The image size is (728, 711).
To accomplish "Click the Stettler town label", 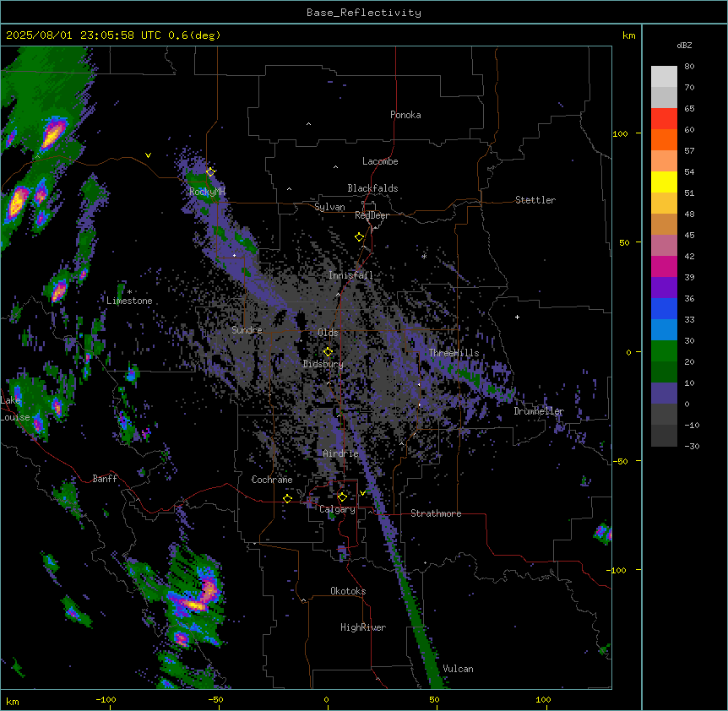I will click(535, 200).
